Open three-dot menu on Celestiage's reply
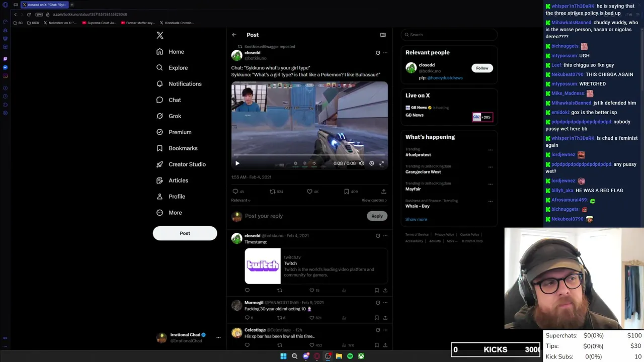Viewport: 644px width, 362px height. (385, 330)
